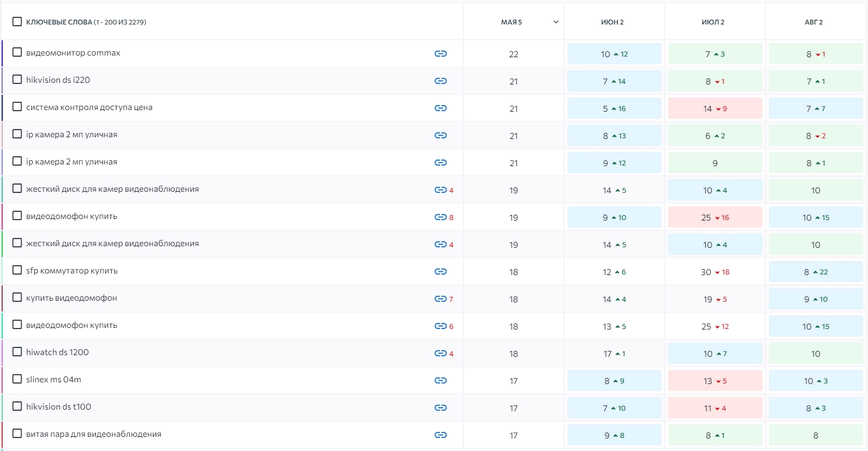Click ИЮЛ cell 11 ▼4 for hikvision ds t100
This screenshot has height=451, width=868.
(715, 408)
